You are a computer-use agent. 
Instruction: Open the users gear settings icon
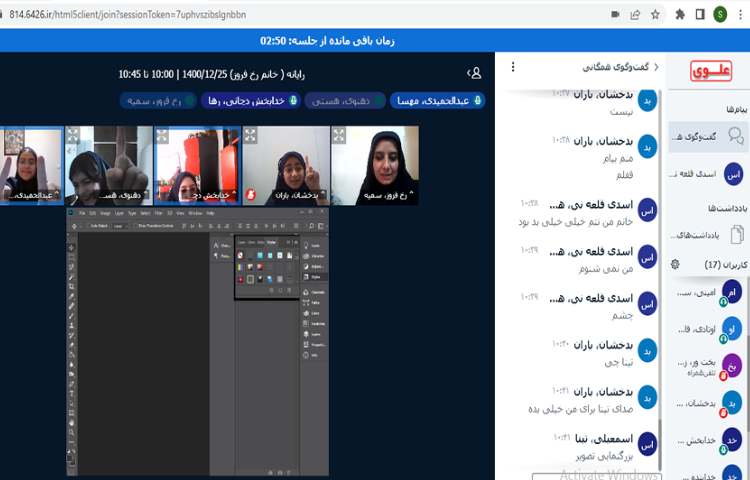[676, 264]
